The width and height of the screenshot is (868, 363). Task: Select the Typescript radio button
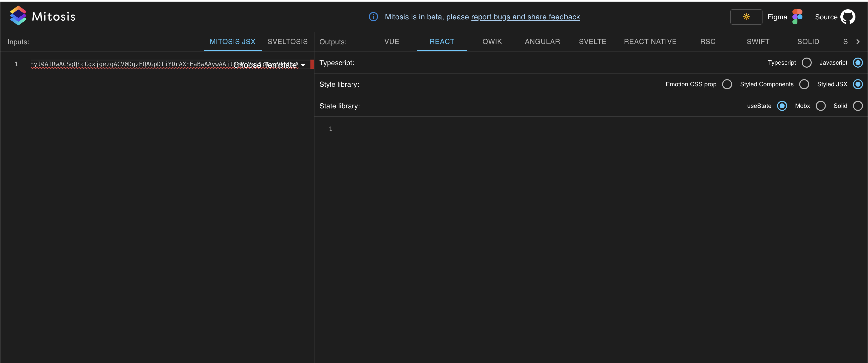click(807, 62)
